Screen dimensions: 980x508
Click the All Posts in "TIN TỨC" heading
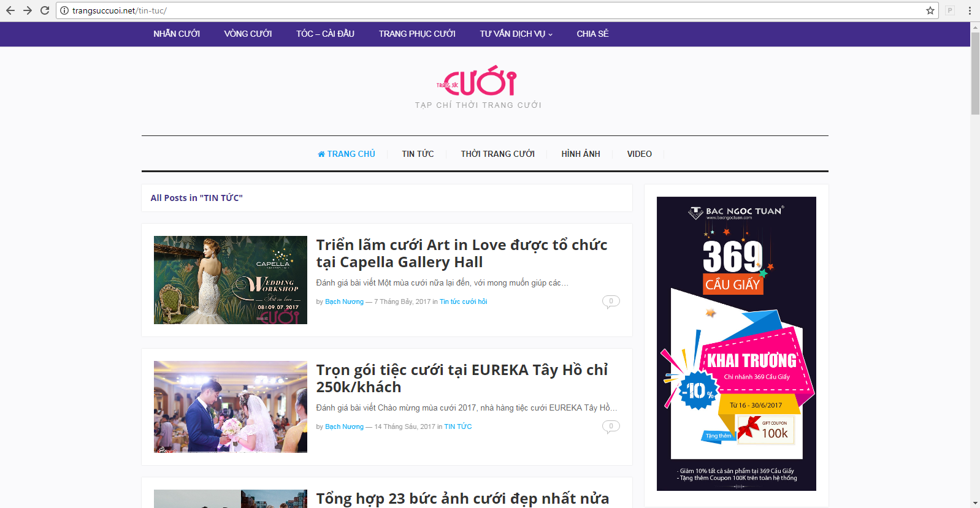click(196, 198)
